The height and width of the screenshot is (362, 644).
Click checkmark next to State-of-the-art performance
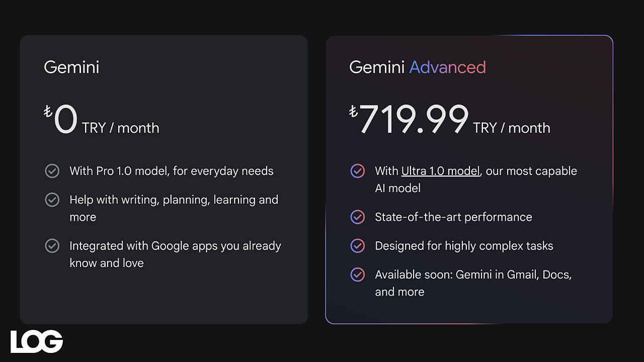pos(358,217)
